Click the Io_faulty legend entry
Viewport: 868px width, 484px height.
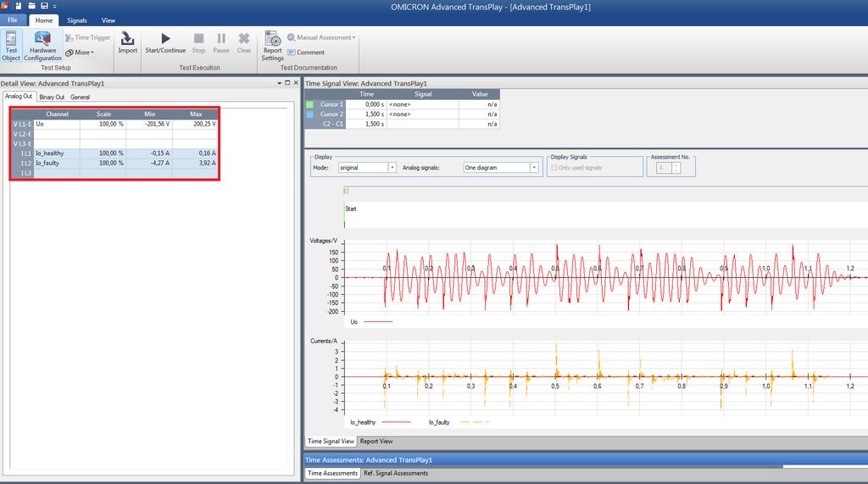[459, 422]
